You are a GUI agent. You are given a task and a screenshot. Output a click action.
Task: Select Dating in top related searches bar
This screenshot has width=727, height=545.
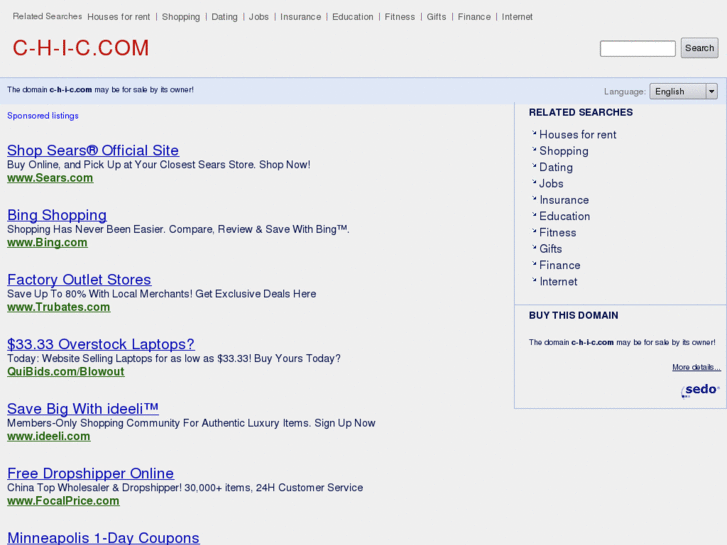(x=224, y=17)
